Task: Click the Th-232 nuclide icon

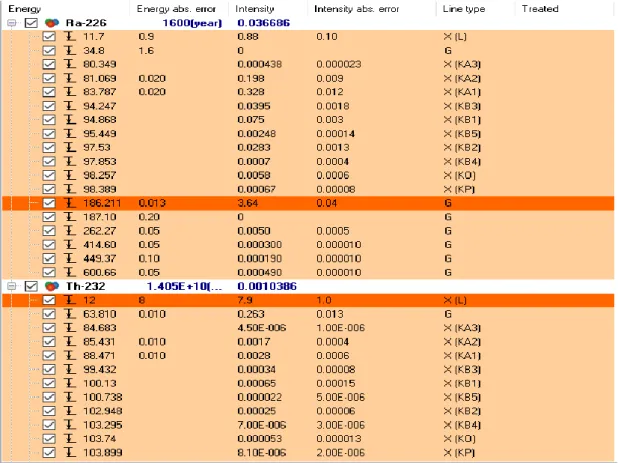Action: tap(52, 286)
